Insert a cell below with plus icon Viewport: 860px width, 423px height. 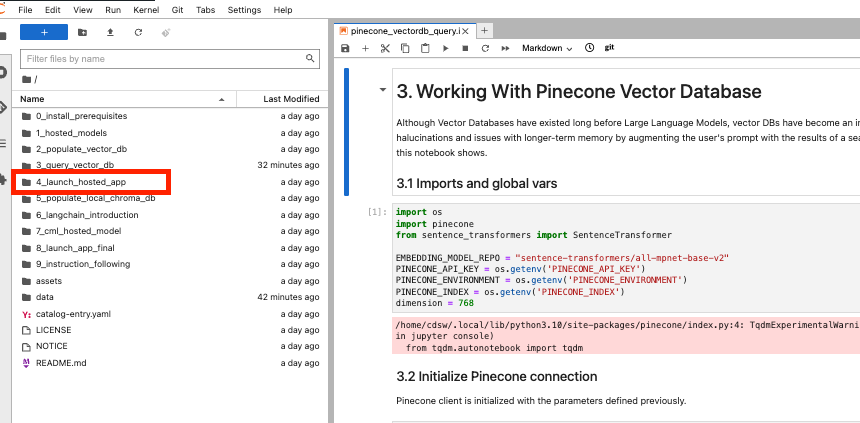365,48
